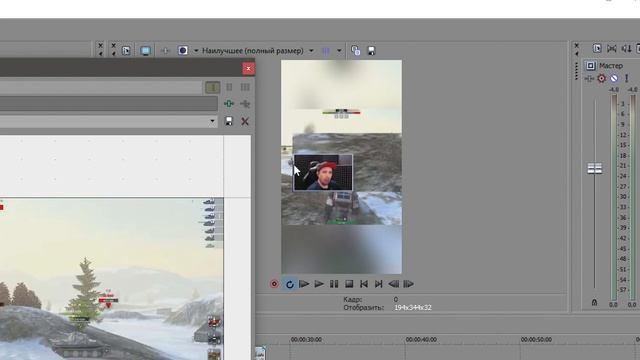Viewport: 640px width, 360px height.
Task: Click timeline ruler at 00:00:40:00
Action: coord(421,339)
